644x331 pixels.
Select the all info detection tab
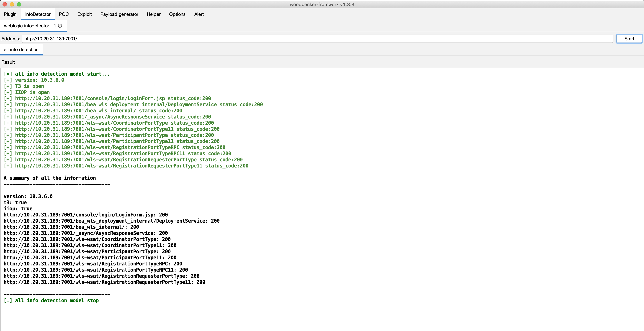(x=21, y=50)
